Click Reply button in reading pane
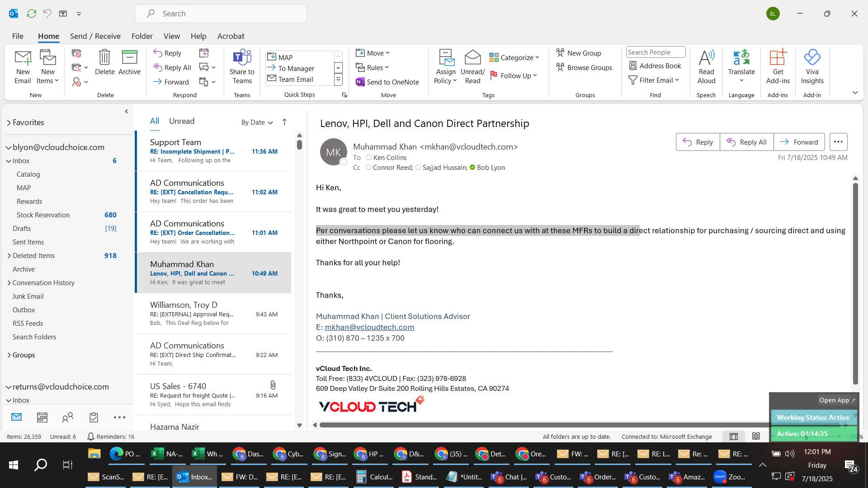 click(698, 142)
